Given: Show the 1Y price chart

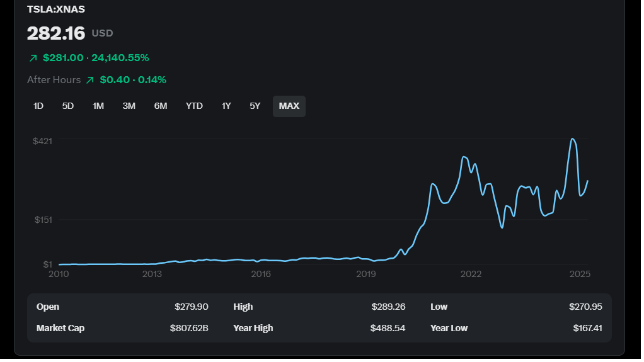Looking at the screenshot, I should tap(226, 107).
